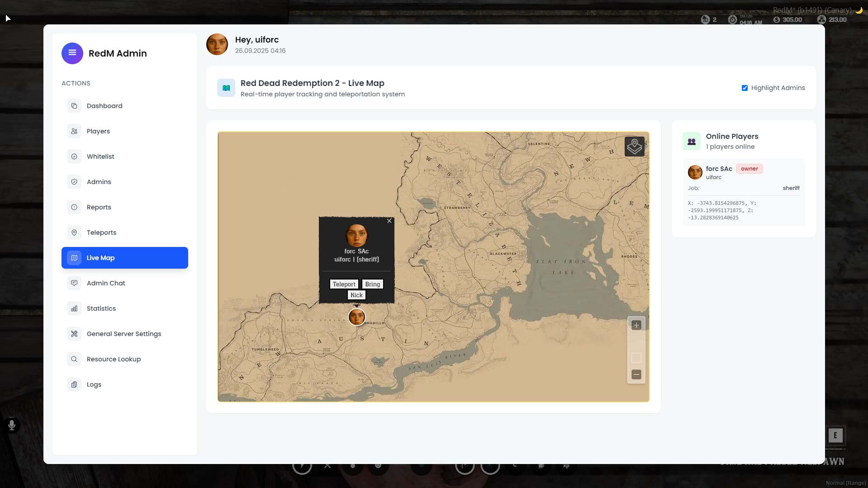Open the Players page
Image resolution: width=868 pixels, height=488 pixels.
(x=125, y=131)
